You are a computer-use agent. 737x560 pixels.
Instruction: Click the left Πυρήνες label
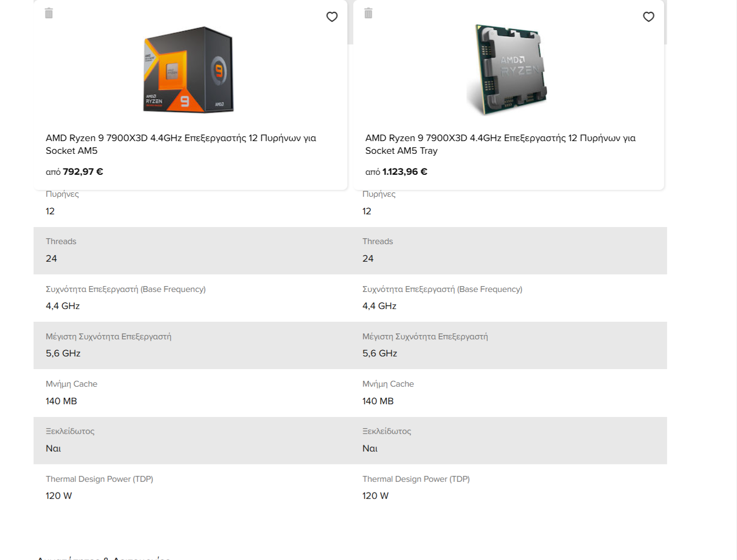(62, 194)
